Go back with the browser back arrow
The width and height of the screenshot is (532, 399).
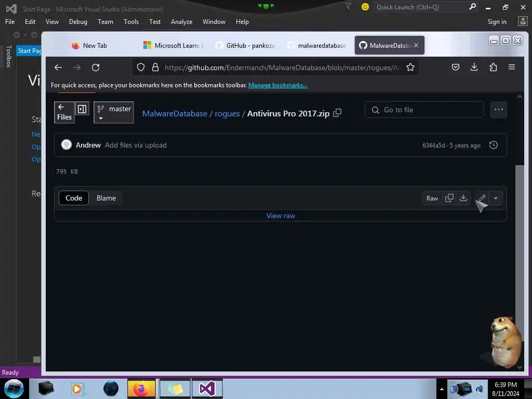(x=58, y=68)
